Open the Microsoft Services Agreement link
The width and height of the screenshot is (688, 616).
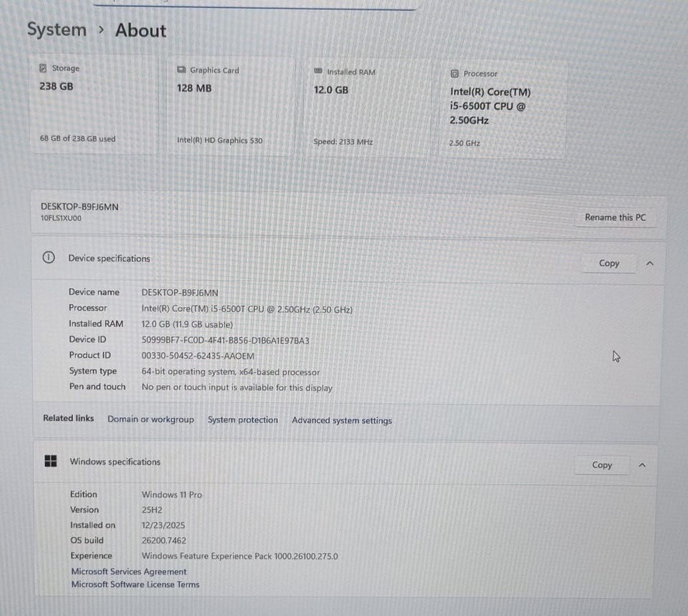click(128, 572)
